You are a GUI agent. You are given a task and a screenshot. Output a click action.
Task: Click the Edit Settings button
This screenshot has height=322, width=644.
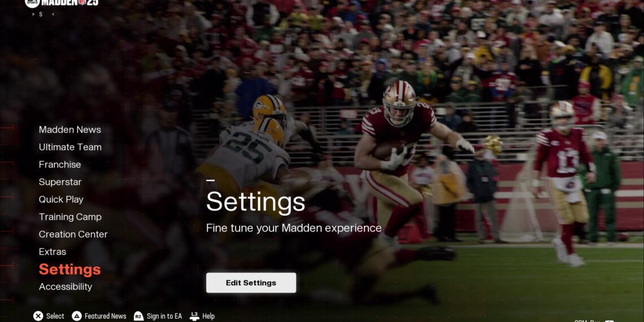coord(251,282)
